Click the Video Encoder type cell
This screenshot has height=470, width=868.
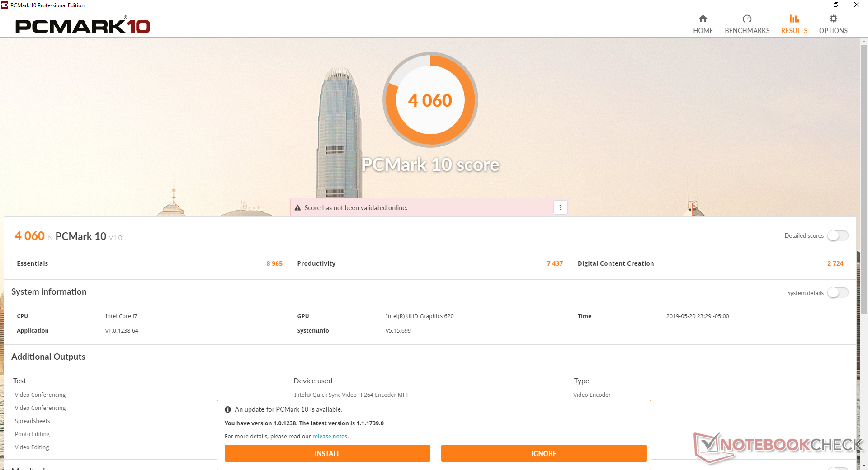pyautogui.click(x=592, y=395)
